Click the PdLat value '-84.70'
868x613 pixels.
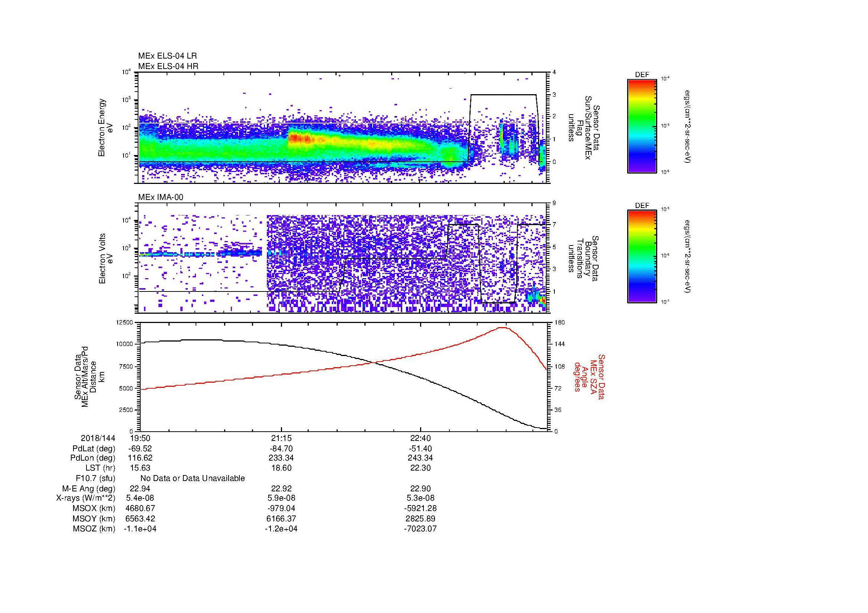[x=281, y=449]
